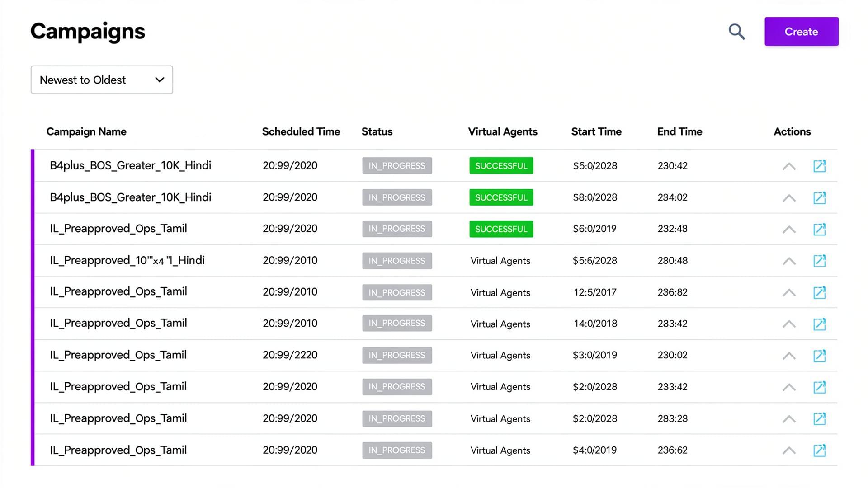Viewport: 868px width, 488px height.
Task: Select the IL_Preapproved_Ops_Tamil campaign name link
Action: coord(118,229)
